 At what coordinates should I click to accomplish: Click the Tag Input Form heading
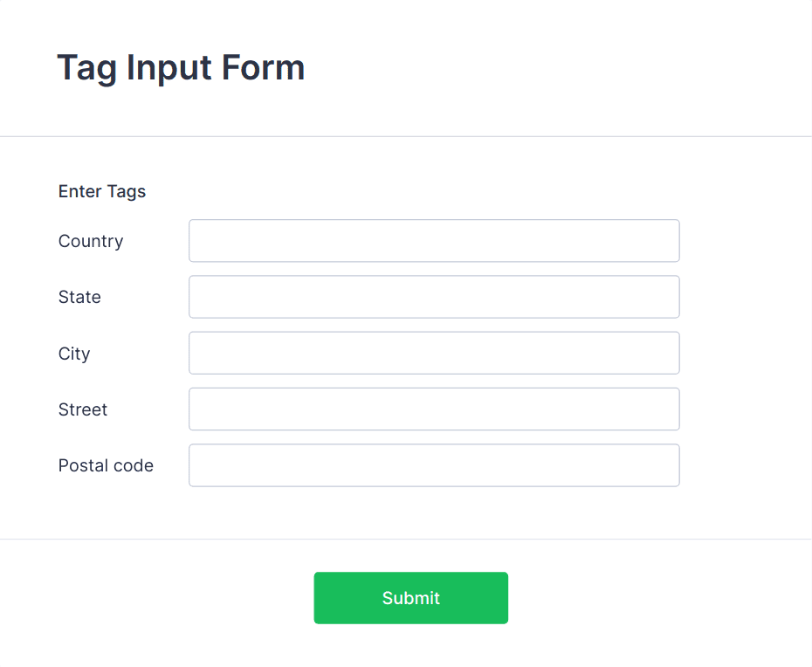point(181,68)
